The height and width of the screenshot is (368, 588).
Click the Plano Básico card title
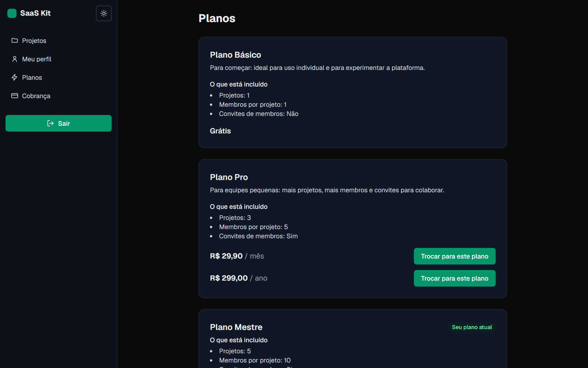pos(236,55)
